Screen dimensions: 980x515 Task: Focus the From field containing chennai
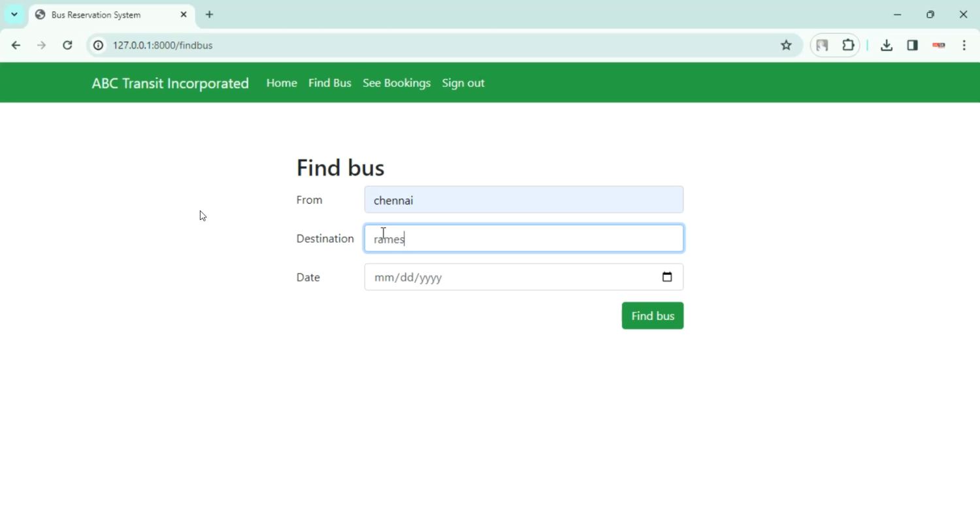524,200
